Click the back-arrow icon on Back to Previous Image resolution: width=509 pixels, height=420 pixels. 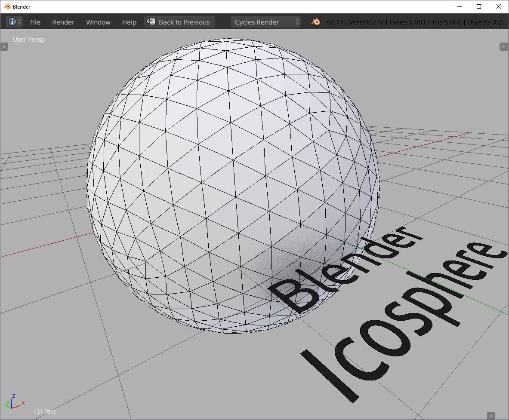coord(151,21)
